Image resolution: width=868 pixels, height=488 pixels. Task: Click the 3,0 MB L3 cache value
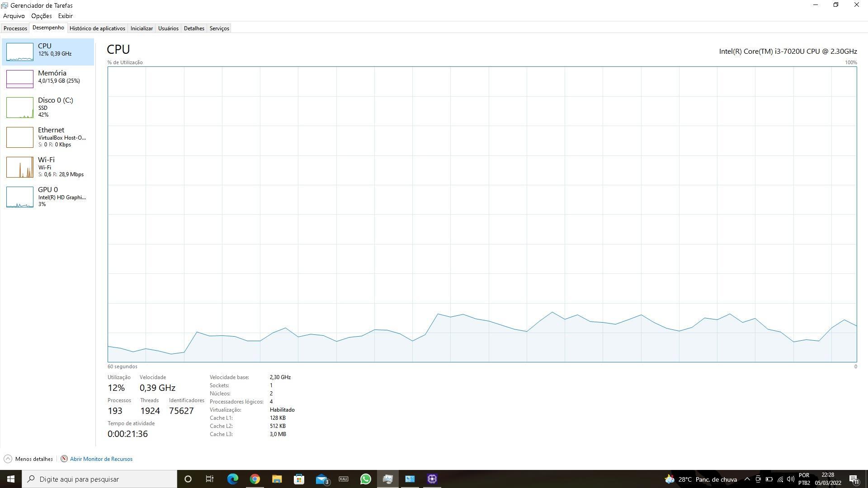[278, 434]
